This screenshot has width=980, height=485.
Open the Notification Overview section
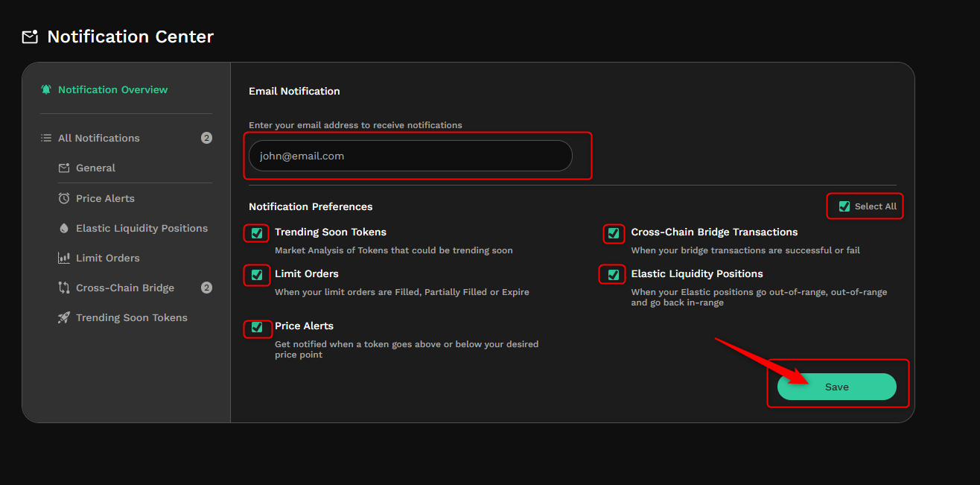click(x=113, y=89)
